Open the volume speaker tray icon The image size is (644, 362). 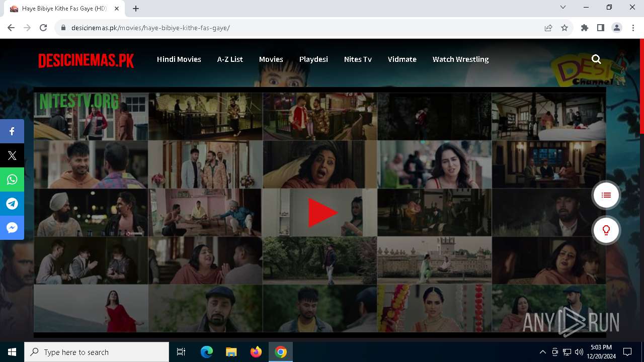[579, 352]
